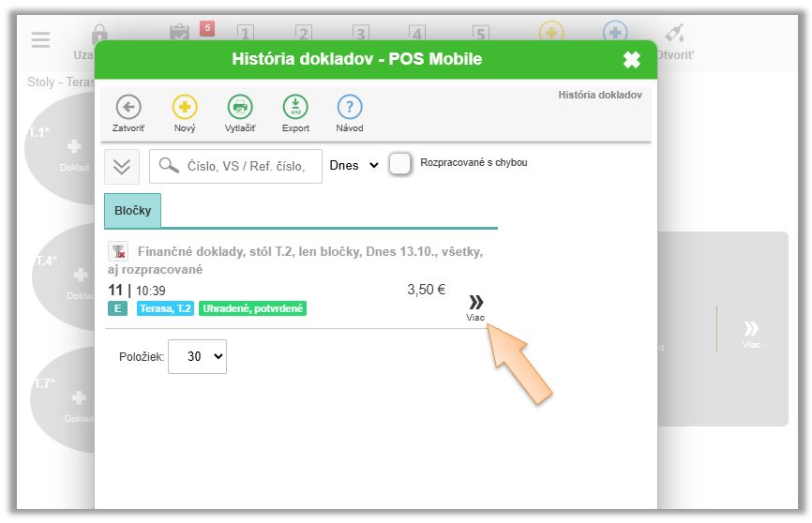Click the Uhradené, potvrdené green status tag
812x523 pixels.
point(252,308)
